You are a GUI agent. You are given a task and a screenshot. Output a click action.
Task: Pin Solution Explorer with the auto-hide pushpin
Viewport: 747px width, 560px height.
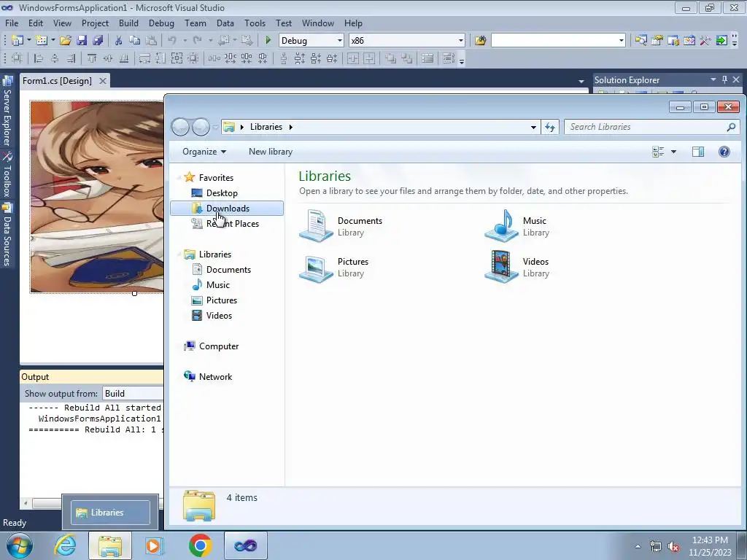pyautogui.click(x=724, y=79)
